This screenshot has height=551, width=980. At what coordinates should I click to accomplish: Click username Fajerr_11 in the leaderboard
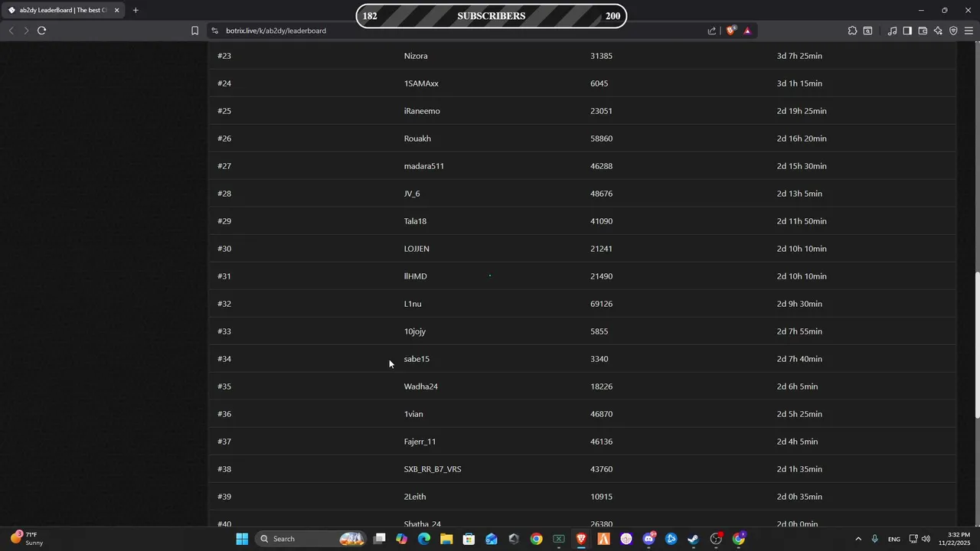(420, 442)
